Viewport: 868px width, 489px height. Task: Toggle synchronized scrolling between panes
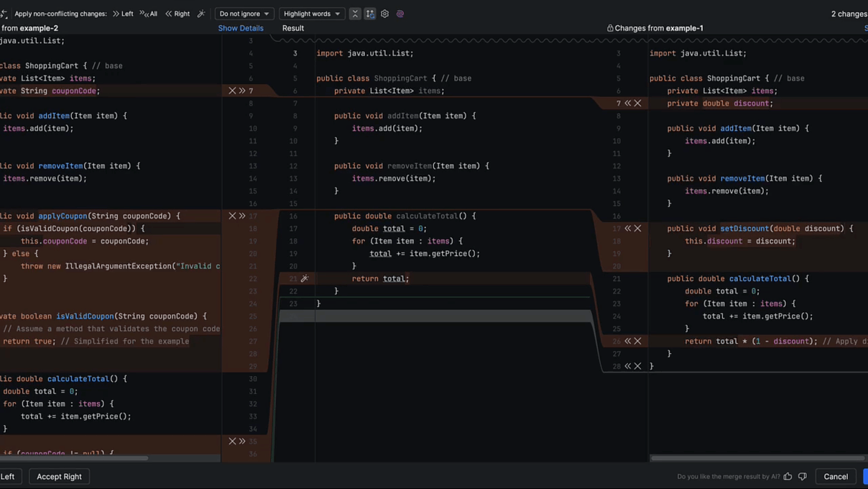(370, 14)
